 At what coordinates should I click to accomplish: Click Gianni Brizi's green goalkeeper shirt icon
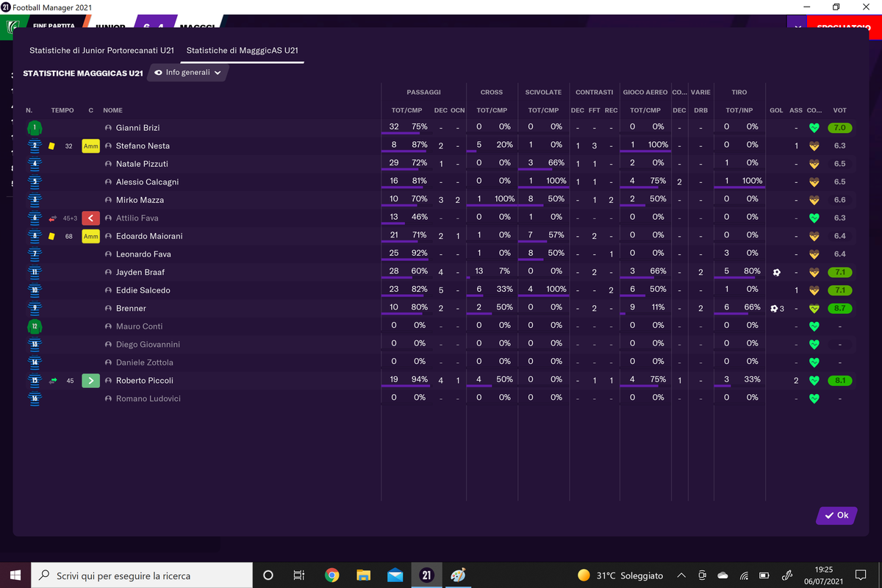(x=34, y=128)
